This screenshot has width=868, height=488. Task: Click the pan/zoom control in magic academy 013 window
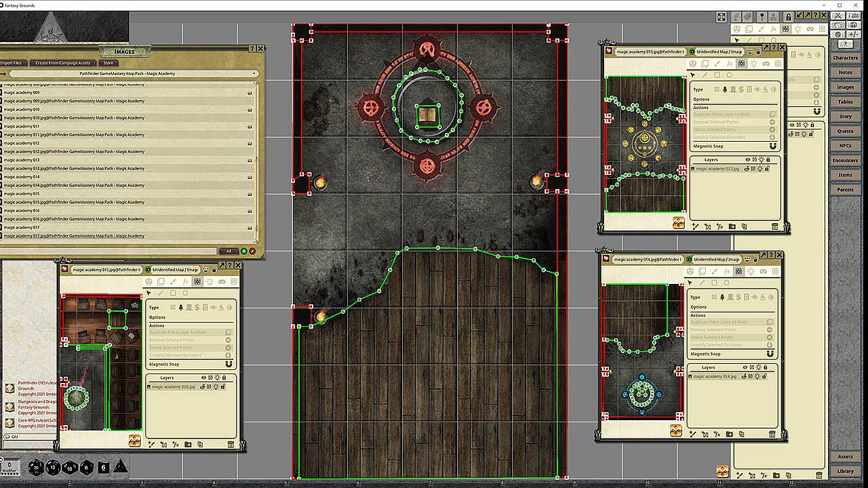[x=678, y=222]
